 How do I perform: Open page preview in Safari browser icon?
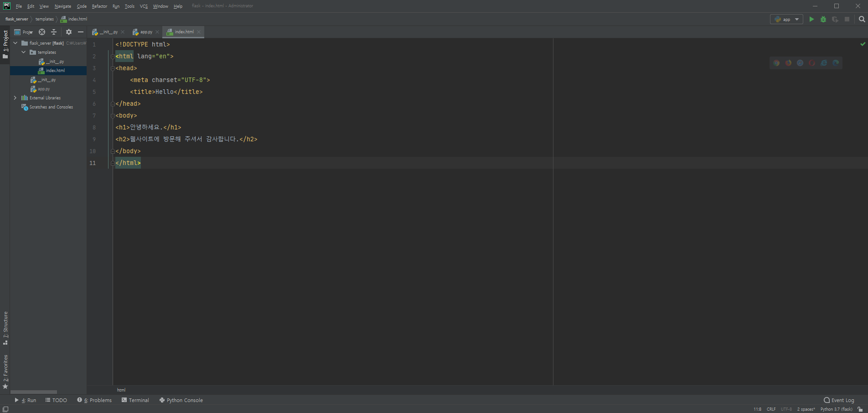pos(800,63)
